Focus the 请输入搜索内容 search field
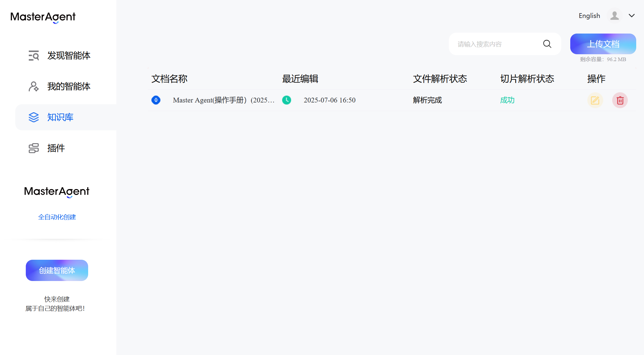Viewport: 644px width, 355px height. pos(505,44)
